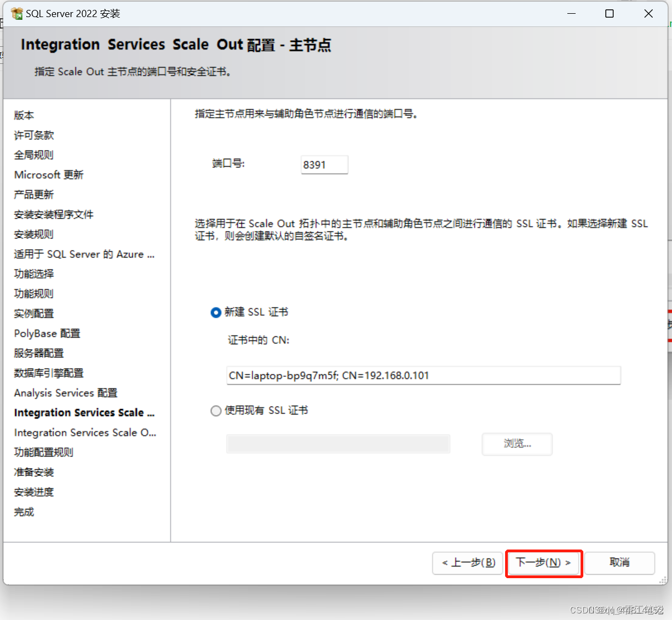The height and width of the screenshot is (620, 672).
Task: Cancel setup with the 取消 button
Action: click(x=620, y=563)
